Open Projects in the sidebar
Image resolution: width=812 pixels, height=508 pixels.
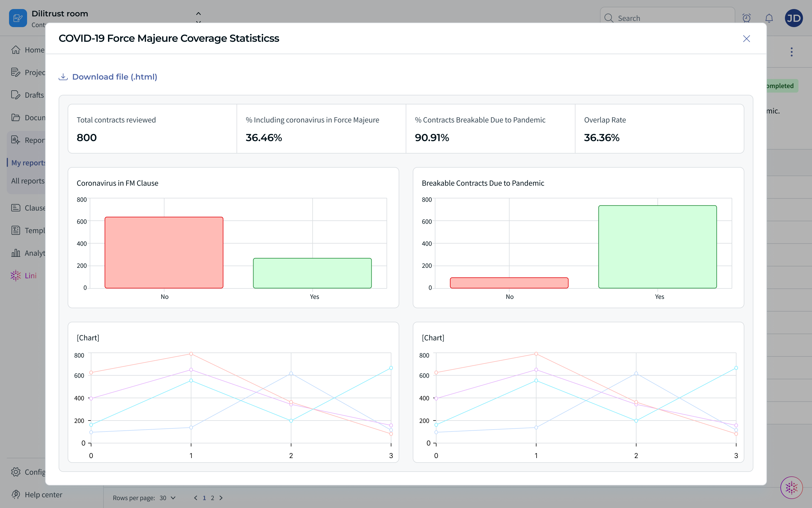[x=28, y=73]
